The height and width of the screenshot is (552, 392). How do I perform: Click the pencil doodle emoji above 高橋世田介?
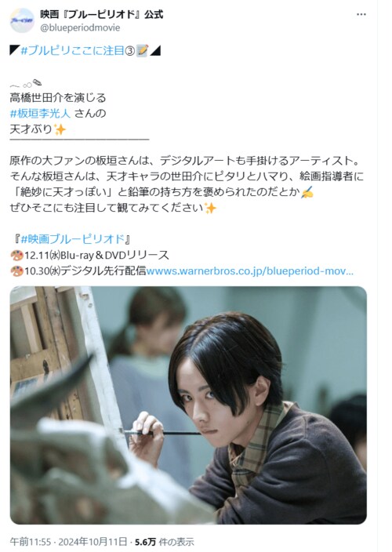[37, 83]
